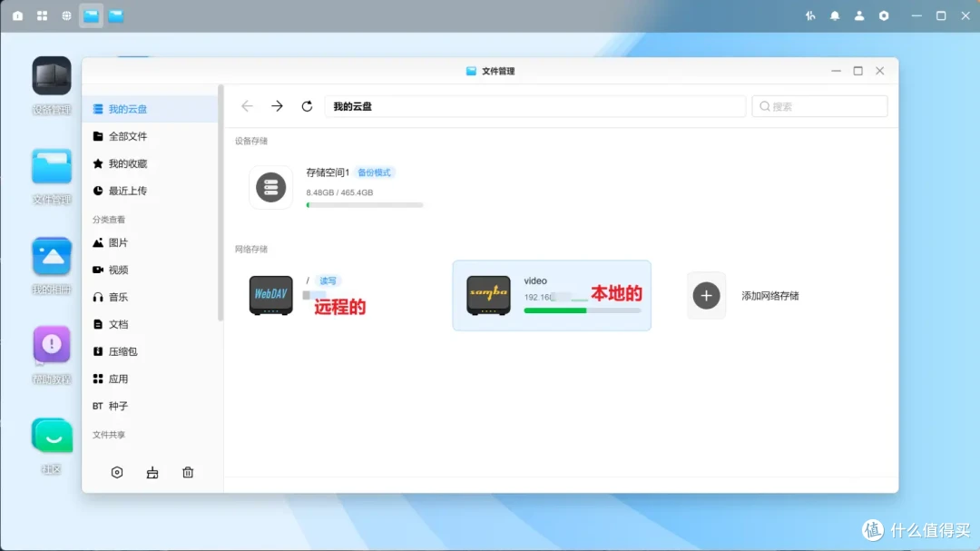This screenshot has height=551, width=980.
Task: Click the 分类查看 sidebar heading
Action: 109,220
